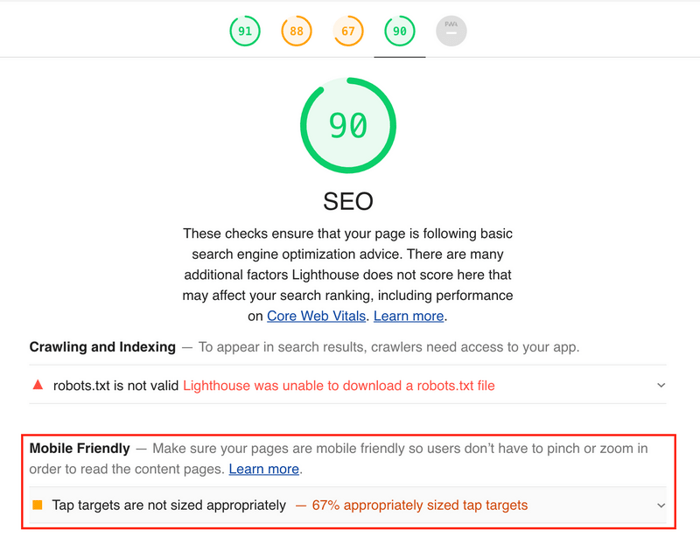Screen dimensions: 700x544
Task: Click the Mobile Friendly group heading
Action: [x=80, y=448]
